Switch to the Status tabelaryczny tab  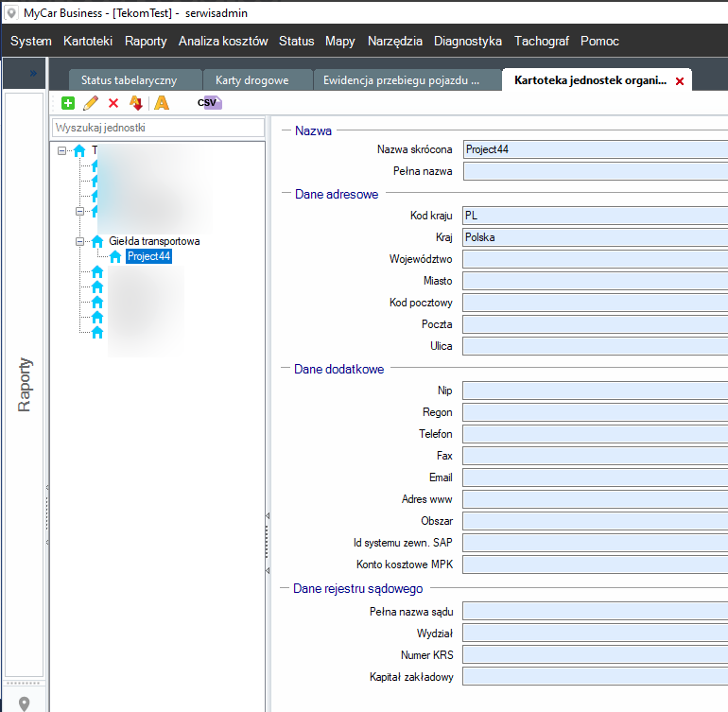point(135,79)
